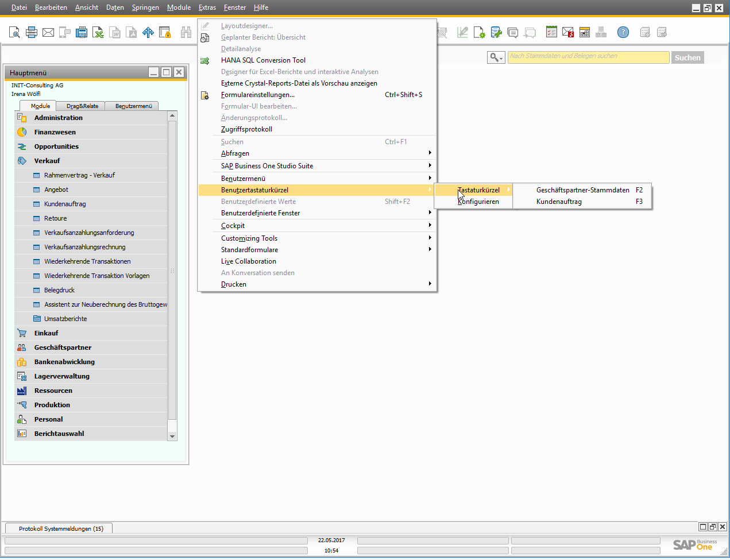Select the Print toolbar icon
The width and height of the screenshot is (730, 560).
point(31,32)
